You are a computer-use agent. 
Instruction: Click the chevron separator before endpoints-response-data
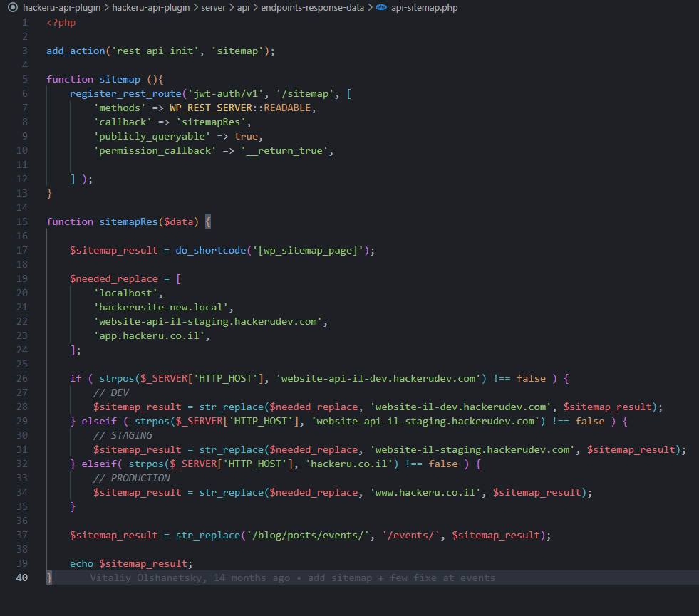[x=256, y=8]
